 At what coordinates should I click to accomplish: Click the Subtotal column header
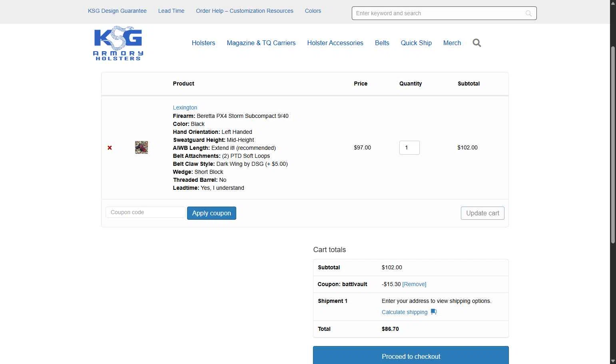click(468, 84)
